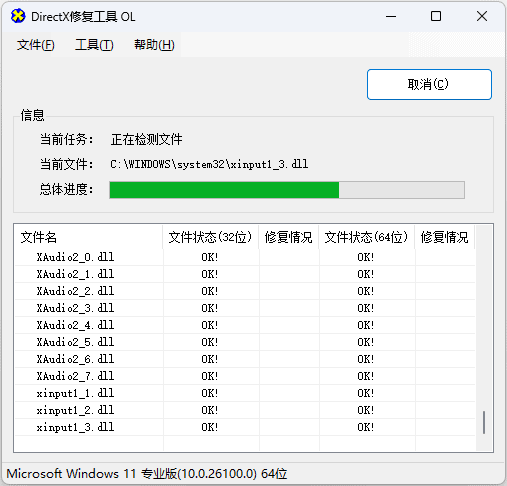Click the current file path text
Viewport: 507px width, 486px height.
(209, 164)
